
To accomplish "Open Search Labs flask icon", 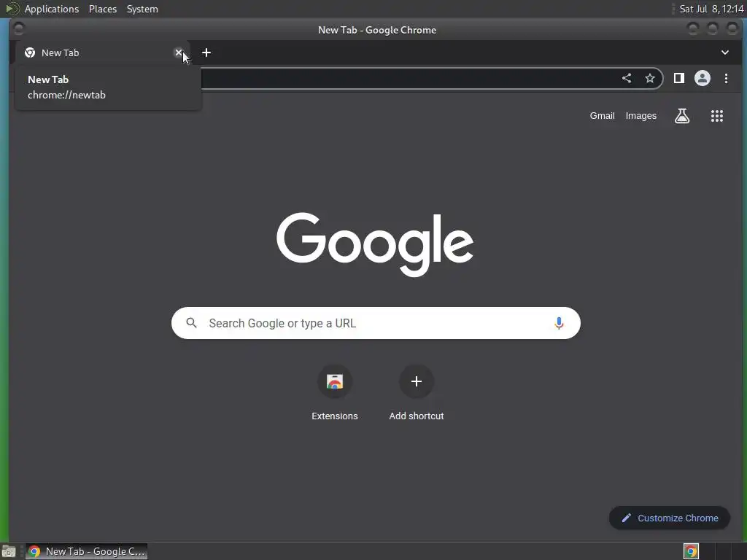I will pyautogui.click(x=682, y=116).
